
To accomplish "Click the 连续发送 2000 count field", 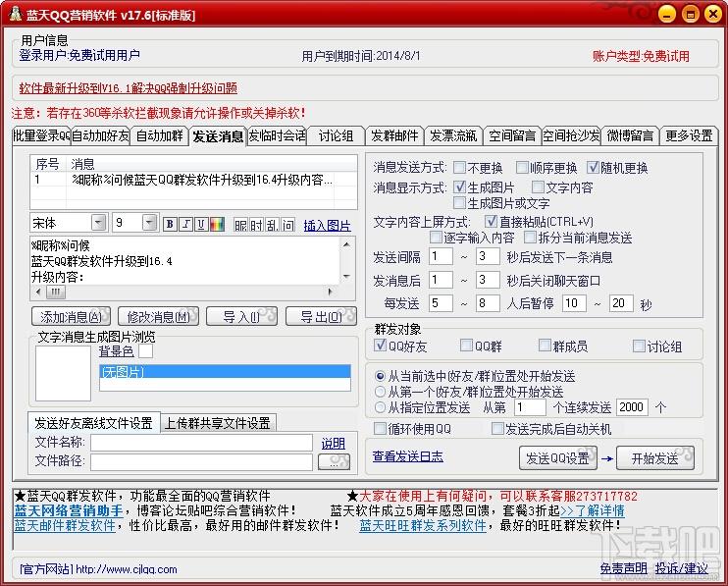I will 632,407.
